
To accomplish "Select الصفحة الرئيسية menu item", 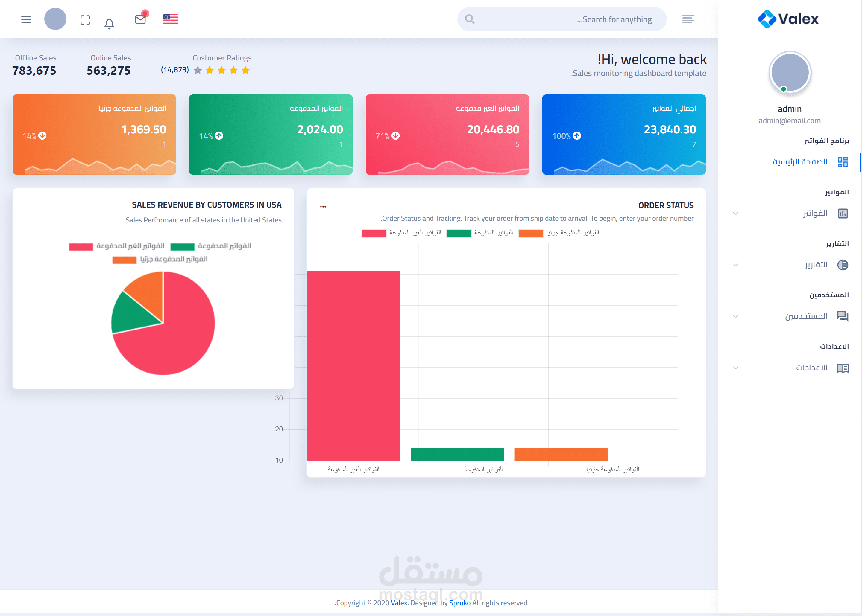I will pos(800,162).
